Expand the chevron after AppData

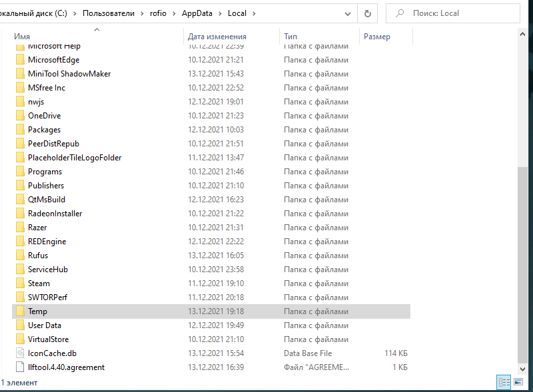pyautogui.click(x=220, y=13)
